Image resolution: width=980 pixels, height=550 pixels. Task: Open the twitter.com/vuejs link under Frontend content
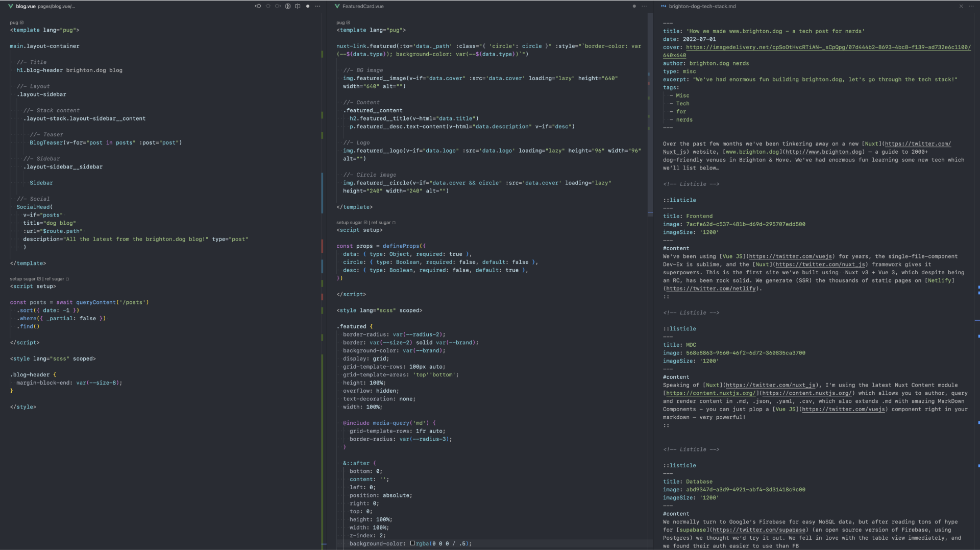790,256
